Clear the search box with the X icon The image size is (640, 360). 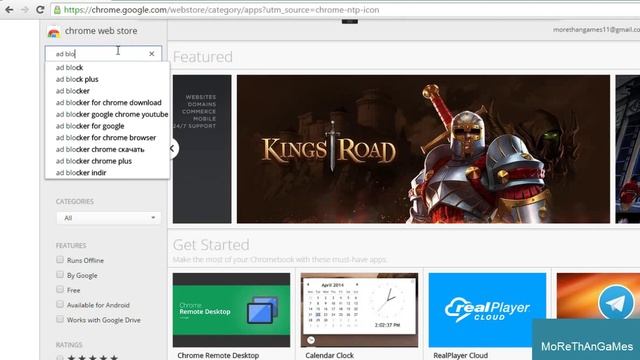coord(152,53)
